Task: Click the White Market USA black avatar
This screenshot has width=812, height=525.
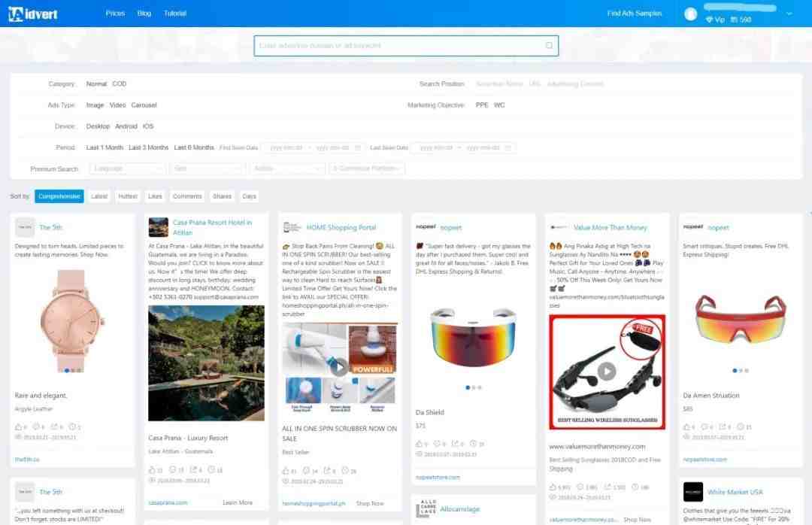Action: (x=693, y=492)
